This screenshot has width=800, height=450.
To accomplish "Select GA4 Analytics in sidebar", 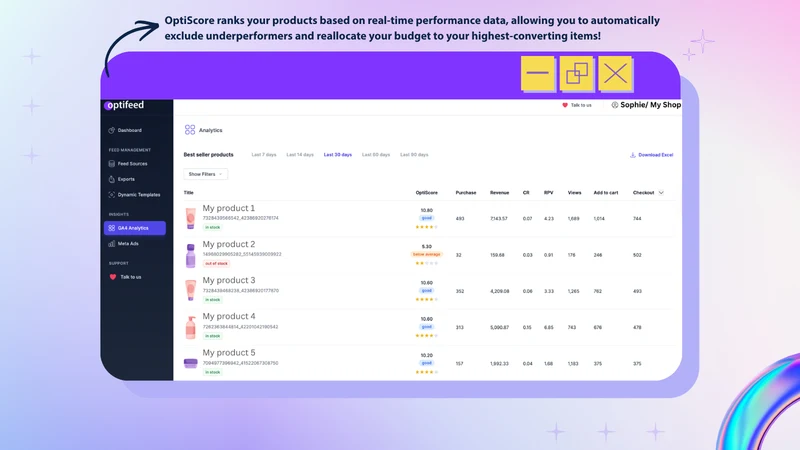I will point(135,228).
